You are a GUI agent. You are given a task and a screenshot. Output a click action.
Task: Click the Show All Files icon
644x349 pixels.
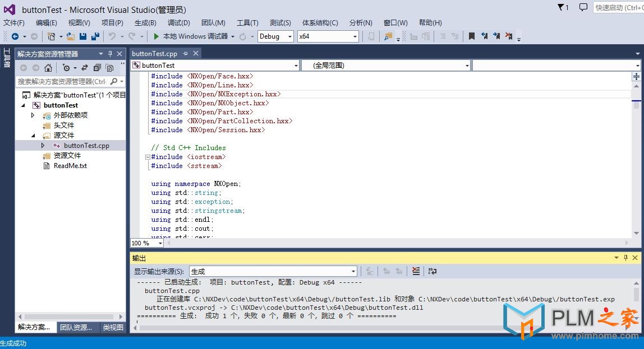pos(109,68)
